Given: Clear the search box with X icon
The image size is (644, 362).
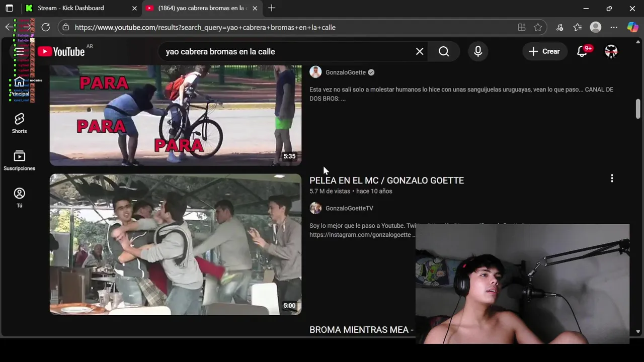Looking at the screenshot, I should 420,51.
